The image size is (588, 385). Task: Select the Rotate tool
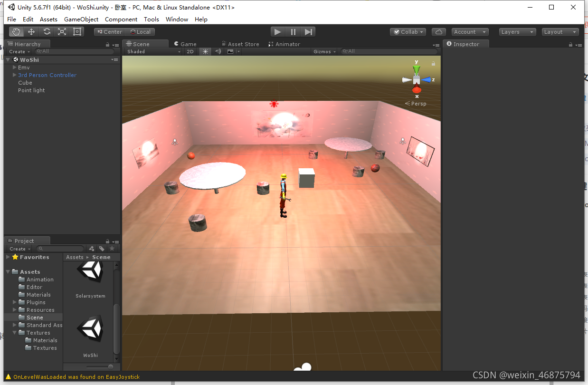(47, 32)
